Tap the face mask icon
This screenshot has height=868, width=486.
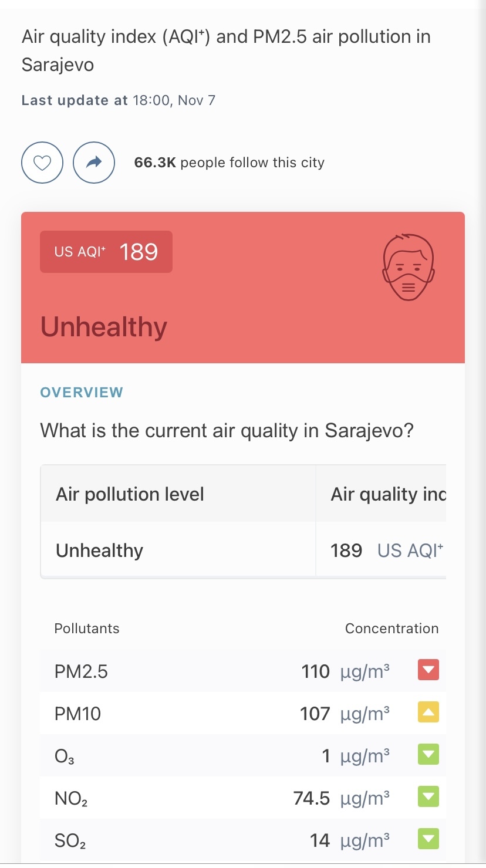click(x=409, y=268)
